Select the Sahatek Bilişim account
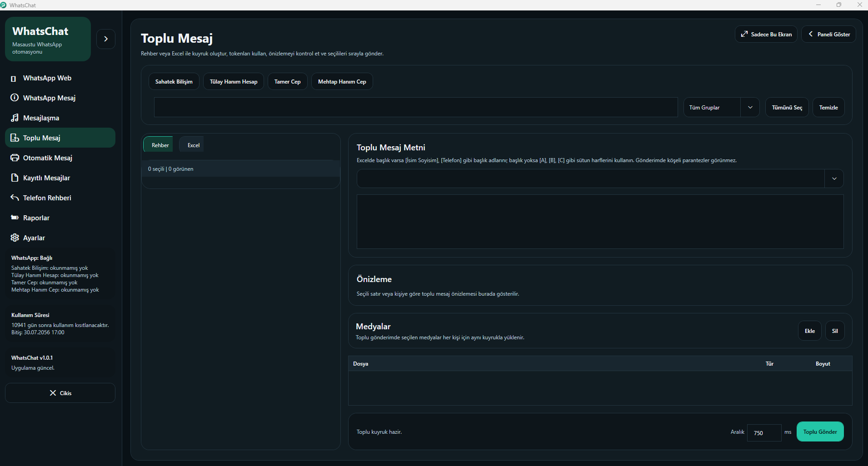The height and width of the screenshot is (466, 868). pos(174,82)
